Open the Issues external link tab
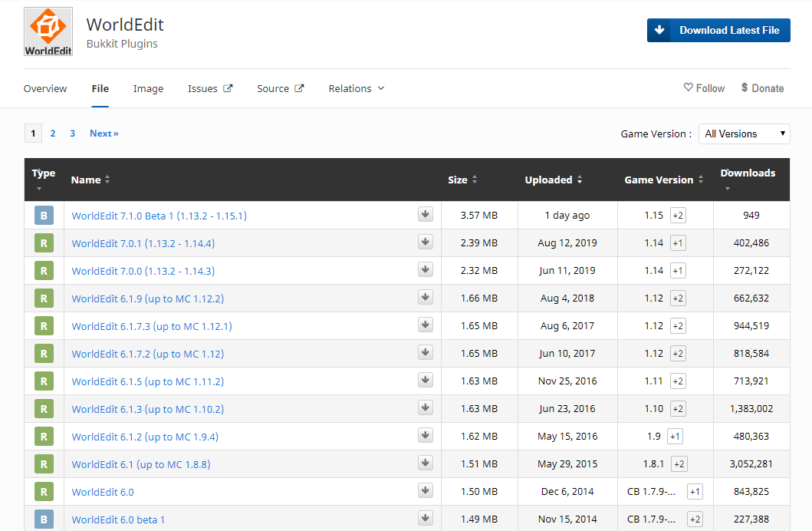 click(210, 88)
